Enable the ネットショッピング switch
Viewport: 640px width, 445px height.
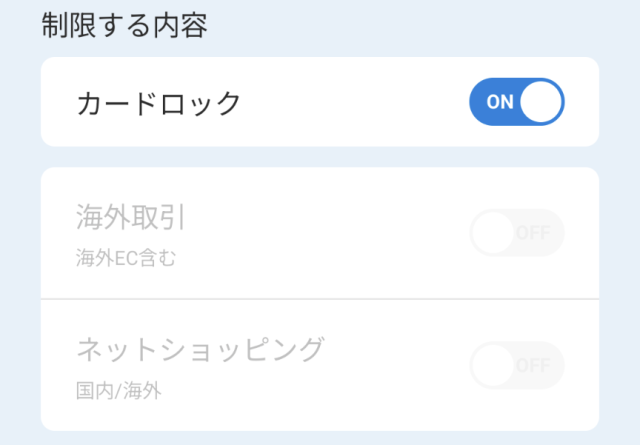click(517, 366)
